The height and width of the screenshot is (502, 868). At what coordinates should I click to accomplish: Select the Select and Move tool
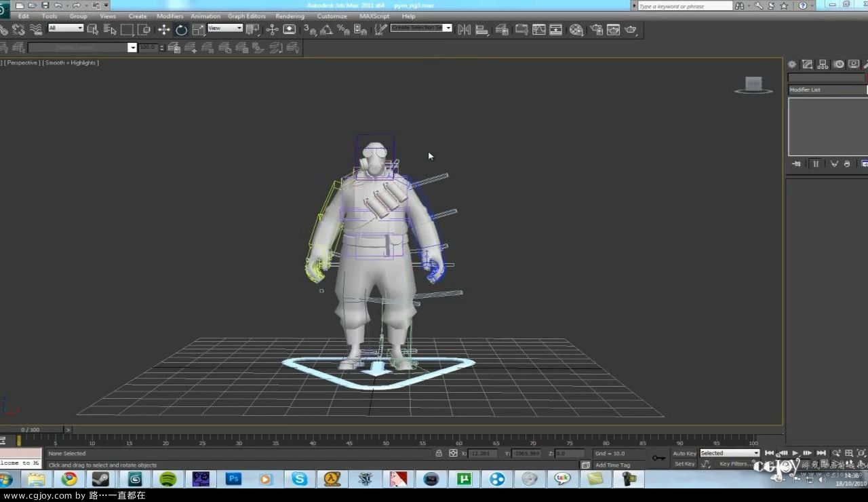tap(163, 29)
